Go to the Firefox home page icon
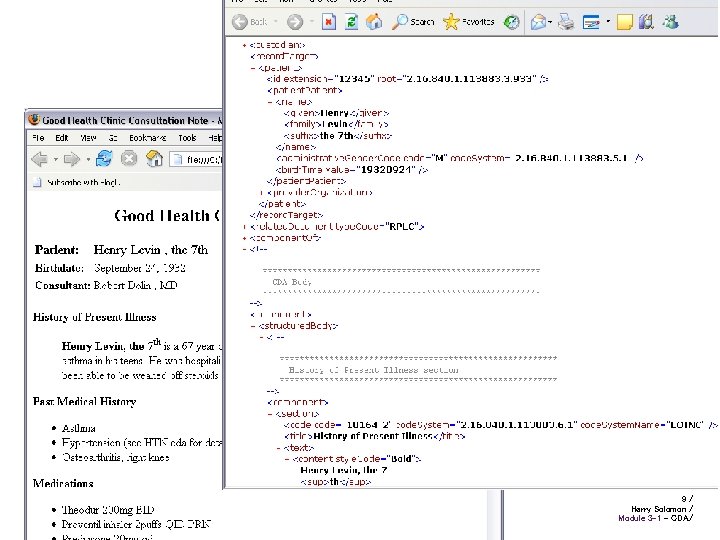Screen dimensions: 720x540 tap(154, 159)
